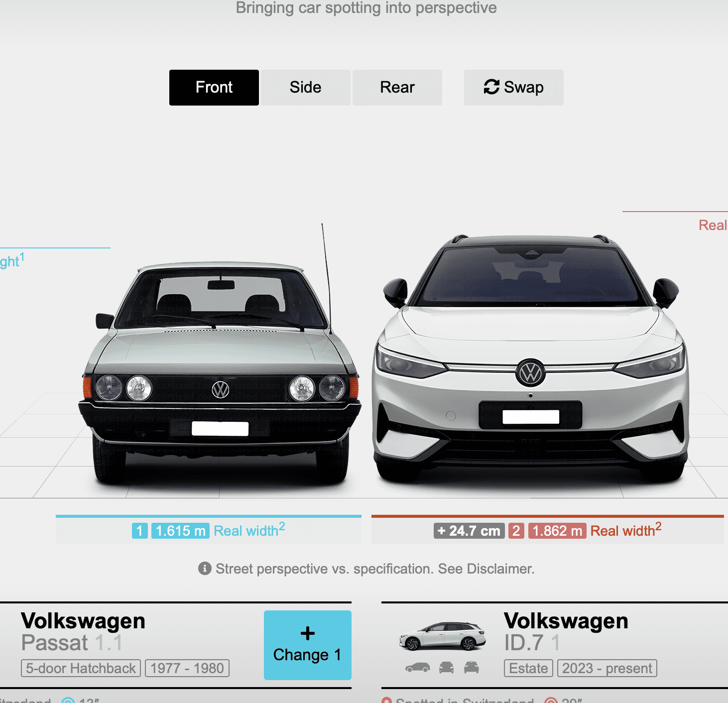Swap the two cars
This screenshot has height=703, width=728.
point(514,88)
